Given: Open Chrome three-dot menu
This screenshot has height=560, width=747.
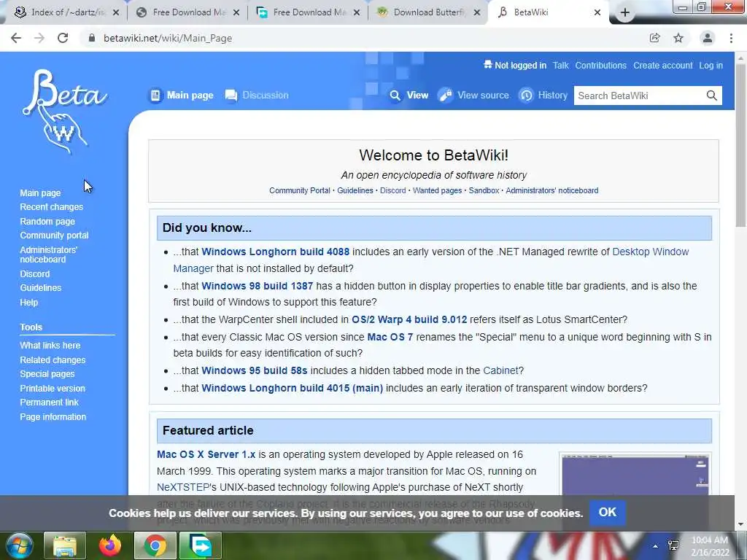Looking at the screenshot, I should pos(731,38).
